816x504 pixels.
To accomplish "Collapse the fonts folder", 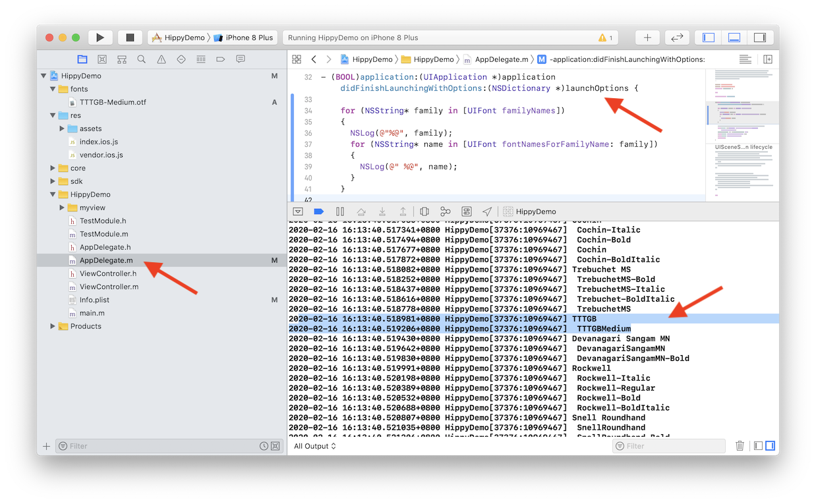I will click(x=53, y=89).
